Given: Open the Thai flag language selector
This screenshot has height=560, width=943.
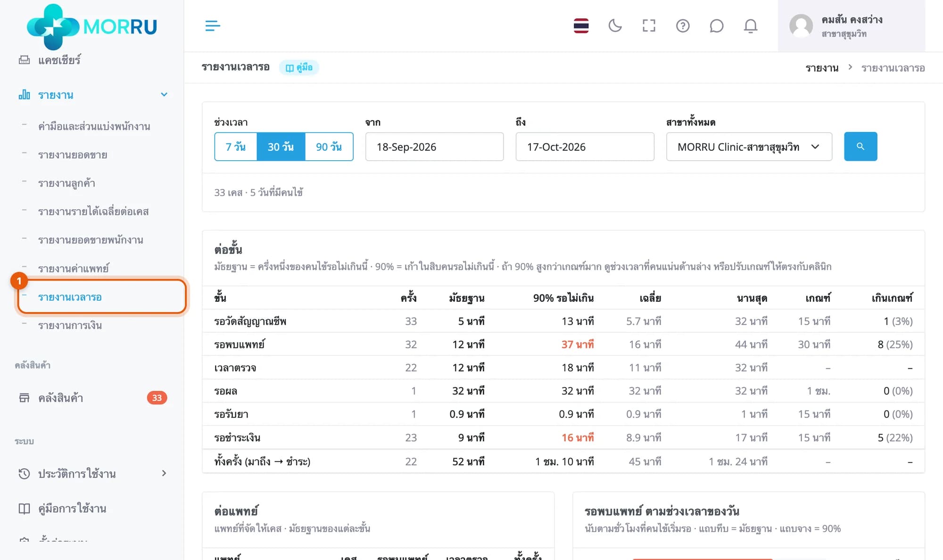Looking at the screenshot, I should (x=581, y=26).
